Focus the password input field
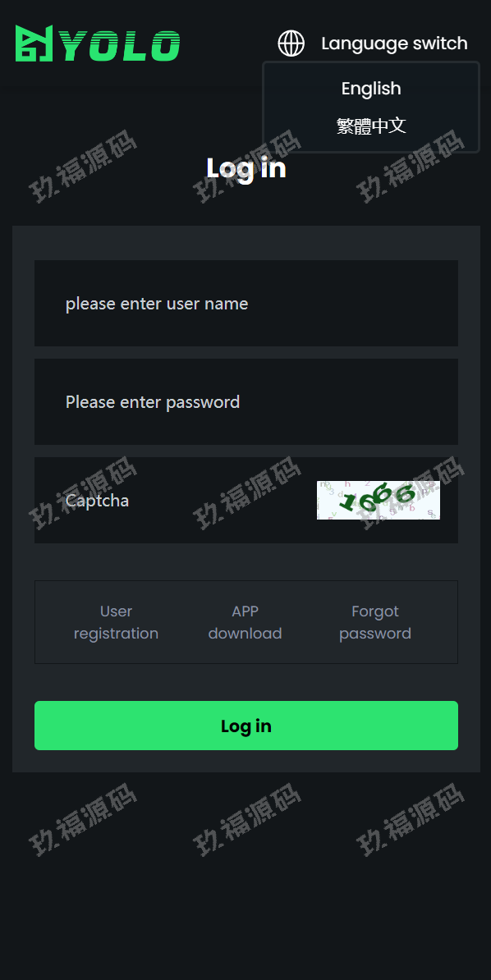 [x=245, y=402]
